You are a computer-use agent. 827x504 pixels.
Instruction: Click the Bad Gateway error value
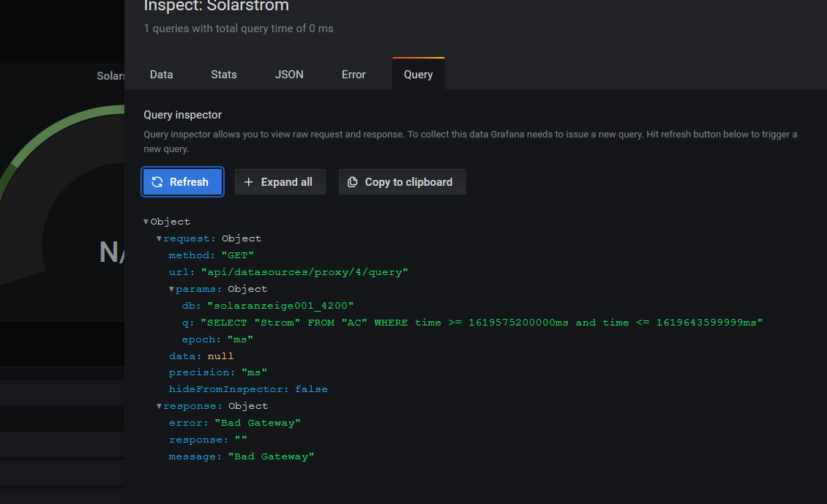point(257,423)
